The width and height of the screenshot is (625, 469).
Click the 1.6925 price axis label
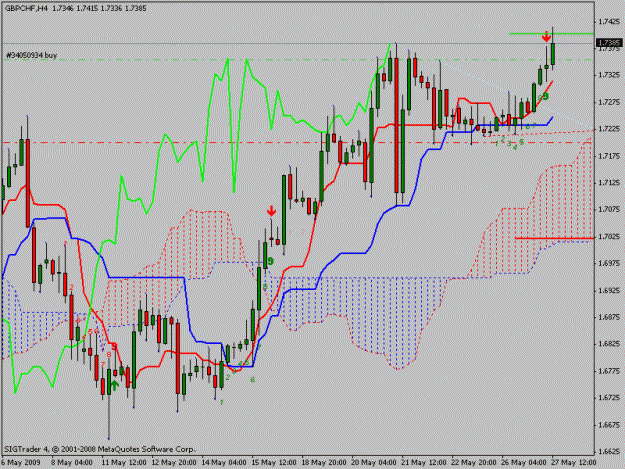(x=609, y=290)
